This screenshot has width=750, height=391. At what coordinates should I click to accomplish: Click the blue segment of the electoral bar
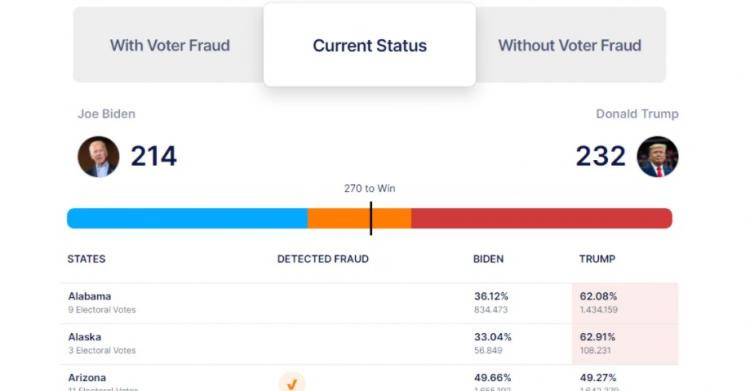pyautogui.click(x=188, y=218)
